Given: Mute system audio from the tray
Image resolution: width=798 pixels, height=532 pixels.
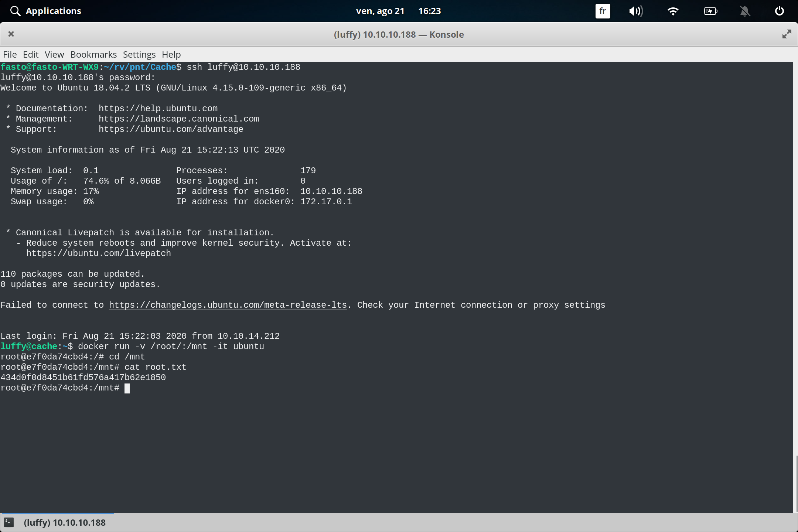Looking at the screenshot, I should 636,11.
